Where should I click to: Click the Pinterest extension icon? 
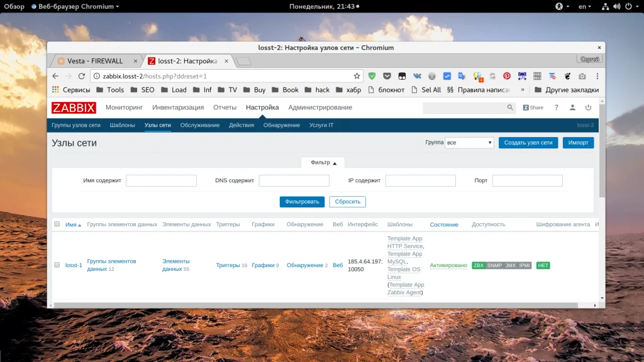pos(506,76)
